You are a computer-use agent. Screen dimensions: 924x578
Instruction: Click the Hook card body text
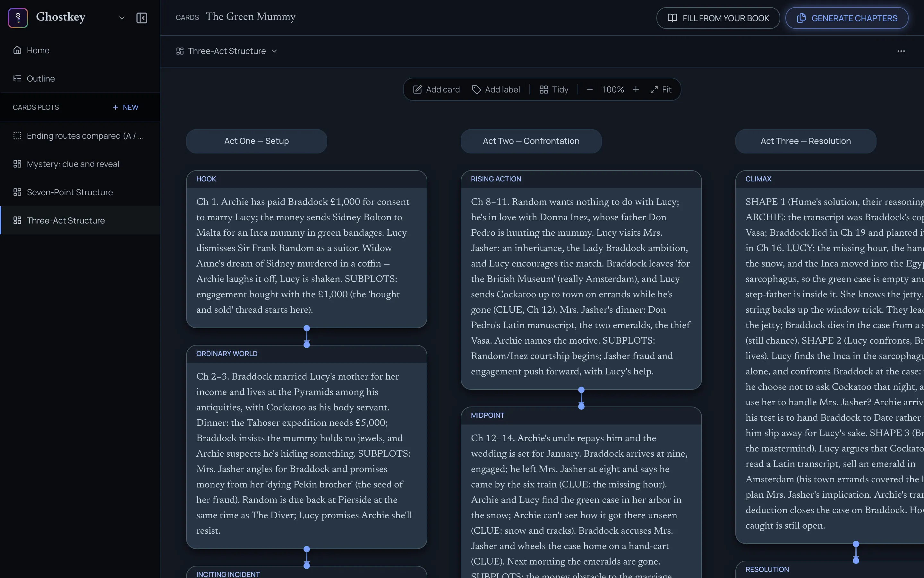pos(304,256)
